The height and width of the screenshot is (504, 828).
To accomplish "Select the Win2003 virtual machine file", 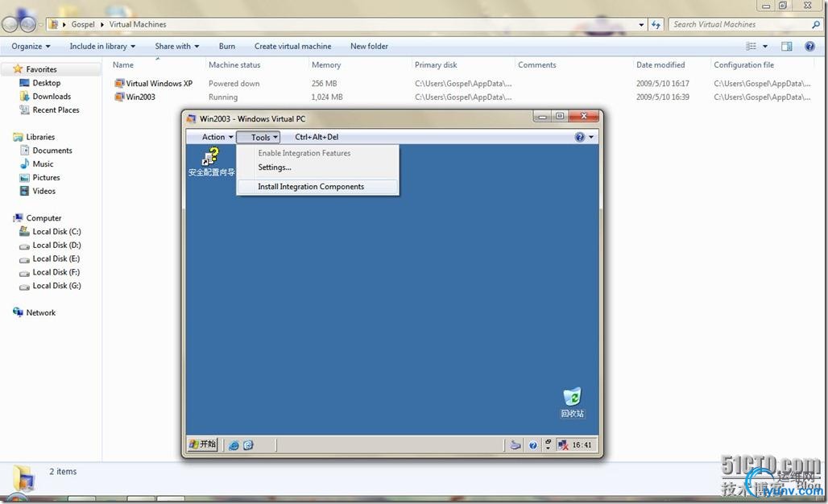I will tap(135, 97).
